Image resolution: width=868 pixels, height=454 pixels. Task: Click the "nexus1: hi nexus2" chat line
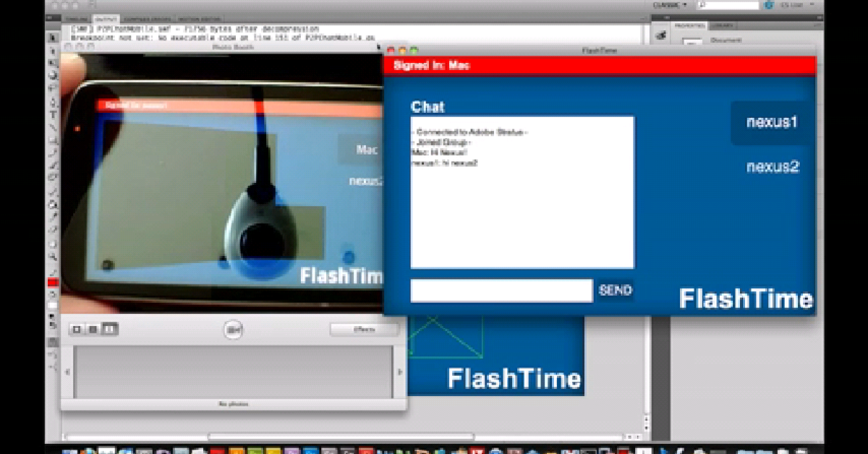[x=444, y=163]
